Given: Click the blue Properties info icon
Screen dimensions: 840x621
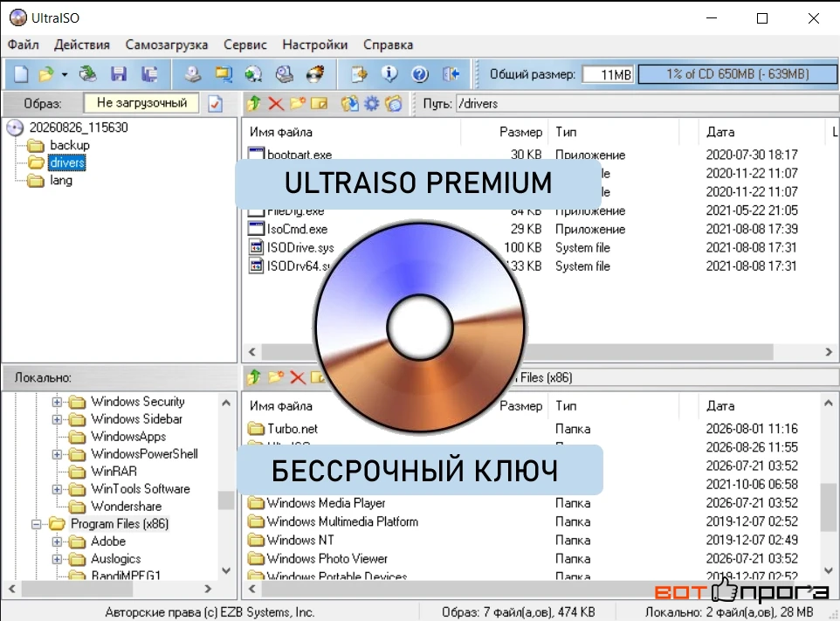Looking at the screenshot, I should pos(389,74).
